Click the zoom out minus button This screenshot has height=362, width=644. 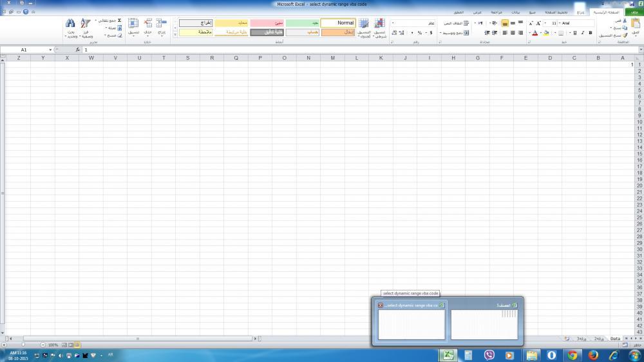[x=43, y=345]
